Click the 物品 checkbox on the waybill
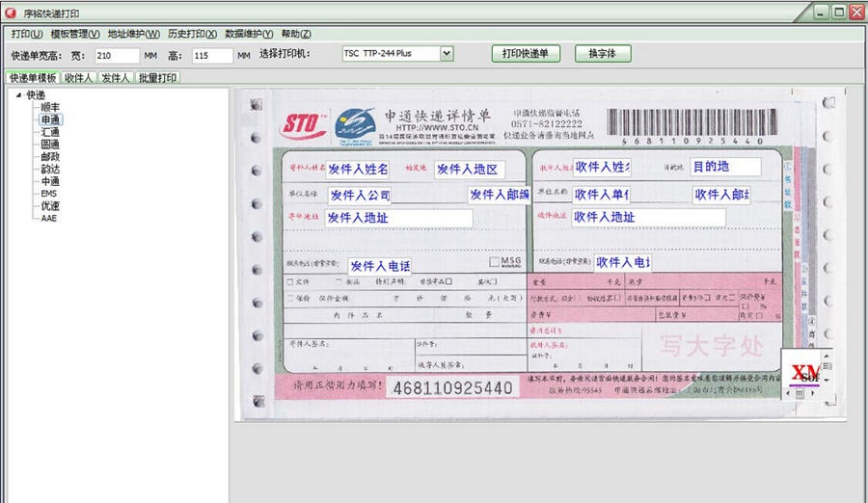 [x=339, y=281]
